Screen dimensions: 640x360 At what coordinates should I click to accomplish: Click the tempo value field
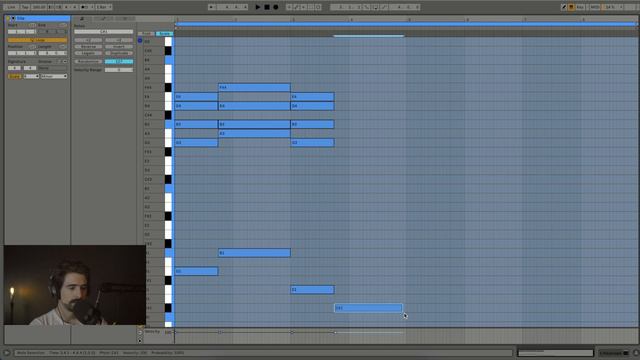[39, 7]
